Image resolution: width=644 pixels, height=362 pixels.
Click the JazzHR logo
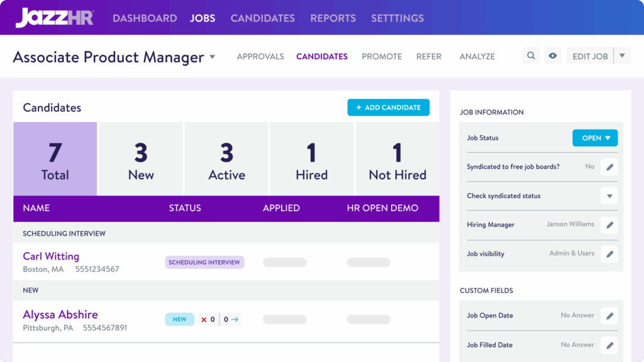55,18
